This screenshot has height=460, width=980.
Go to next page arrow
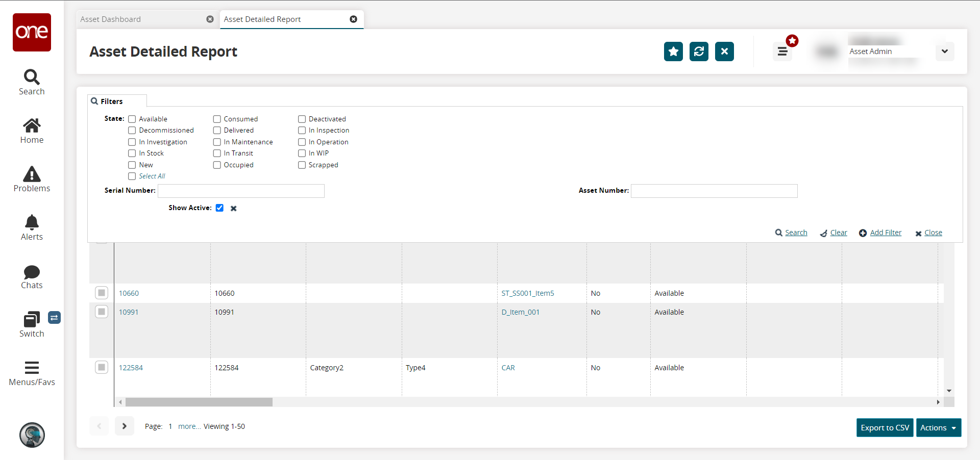(x=124, y=426)
